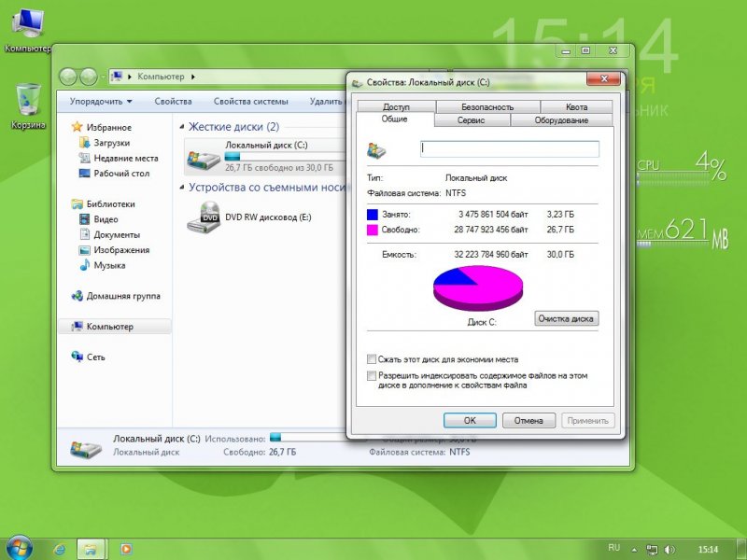Click the Библиотеки icon
The image size is (747, 560).
click(77, 203)
